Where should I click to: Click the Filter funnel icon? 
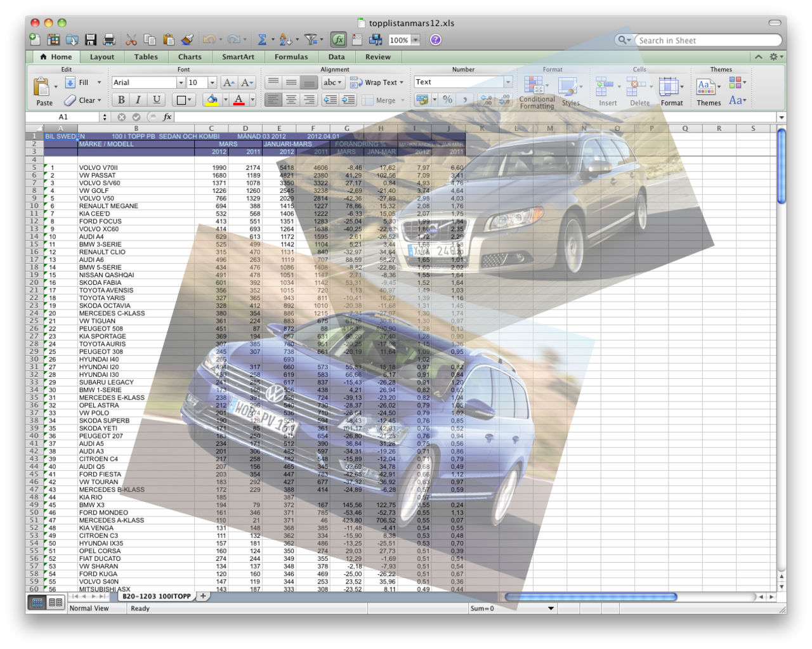[310, 40]
